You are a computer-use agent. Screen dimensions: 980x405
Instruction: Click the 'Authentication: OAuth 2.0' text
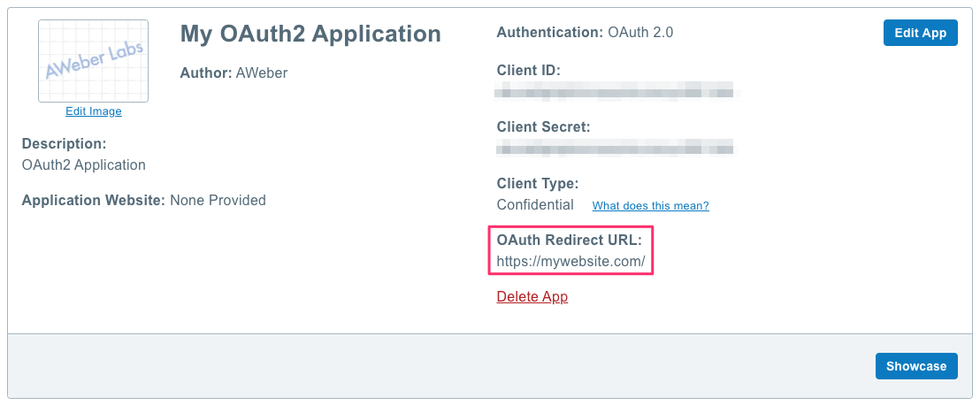pos(585,33)
